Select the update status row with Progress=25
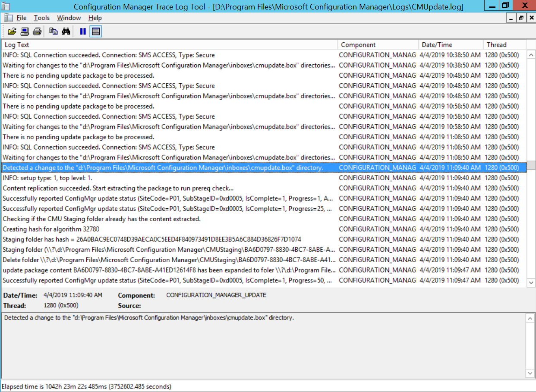Viewport: 536px width, 392px height. 264,208
